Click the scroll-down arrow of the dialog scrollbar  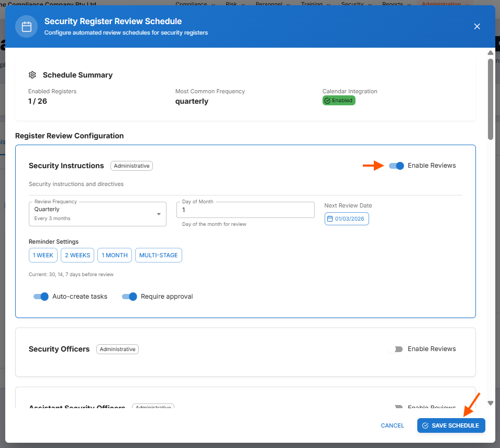(x=491, y=403)
